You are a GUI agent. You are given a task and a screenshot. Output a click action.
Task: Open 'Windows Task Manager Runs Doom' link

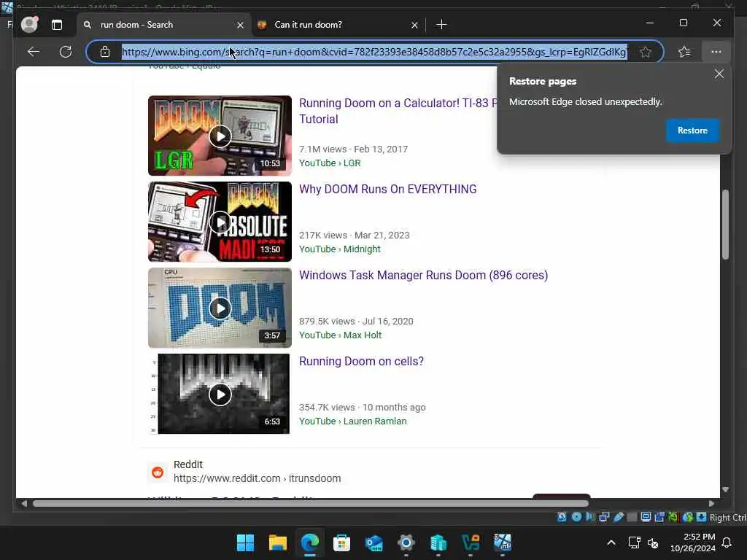coord(424,275)
